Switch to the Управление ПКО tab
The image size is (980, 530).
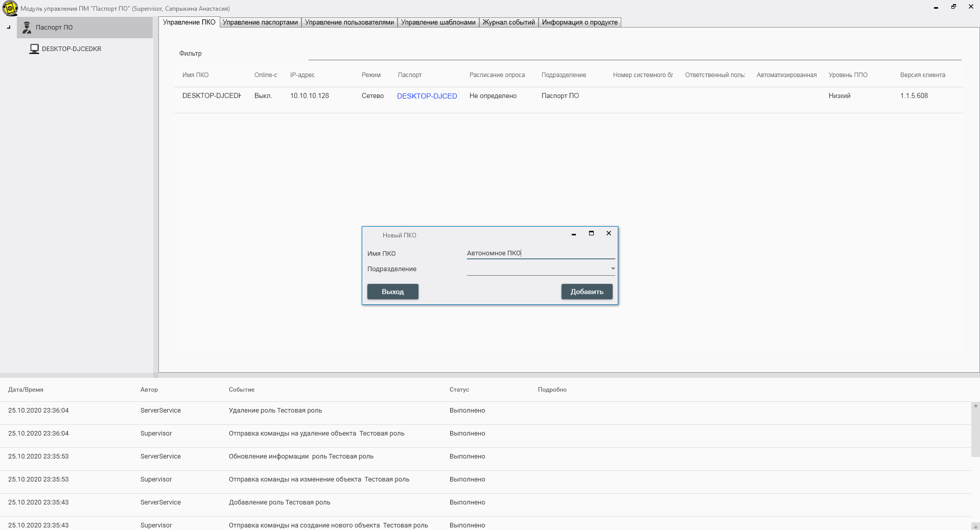(x=189, y=22)
